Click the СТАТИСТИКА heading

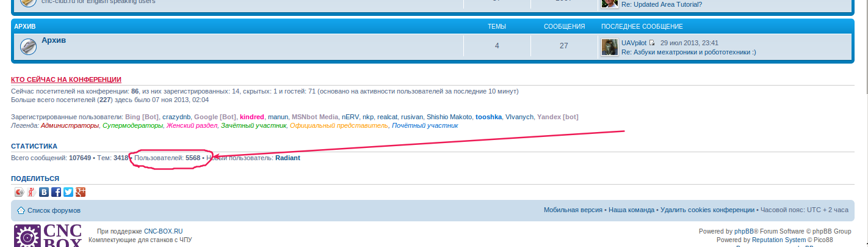34,146
